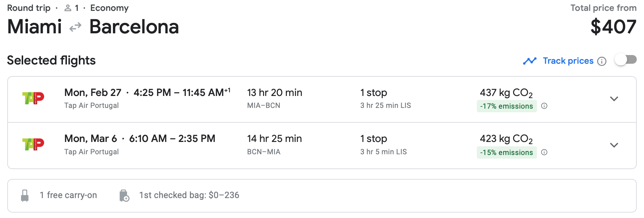Image resolution: width=644 pixels, height=218 pixels.
Task: Open the Round trip selector
Action: [29, 8]
